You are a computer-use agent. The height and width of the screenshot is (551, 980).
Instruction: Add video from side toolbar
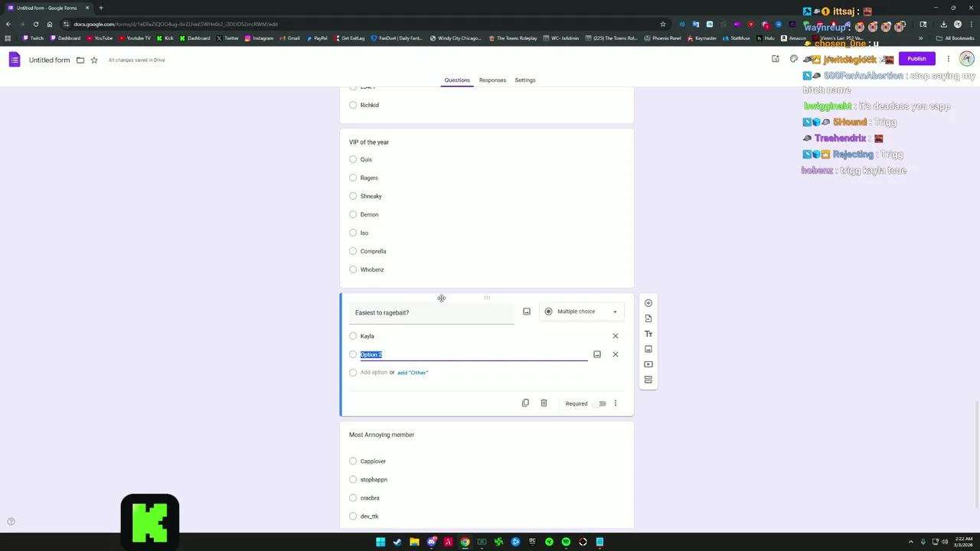click(x=648, y=364)
